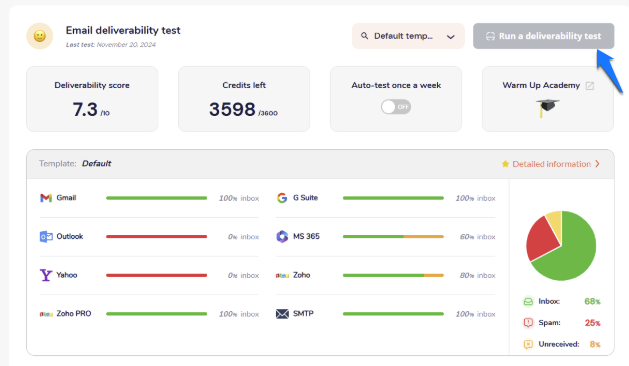Open Warm Up Academy external link icon
Image resolution: width=629 pixels, height=366 pixels.
[590, 85]
